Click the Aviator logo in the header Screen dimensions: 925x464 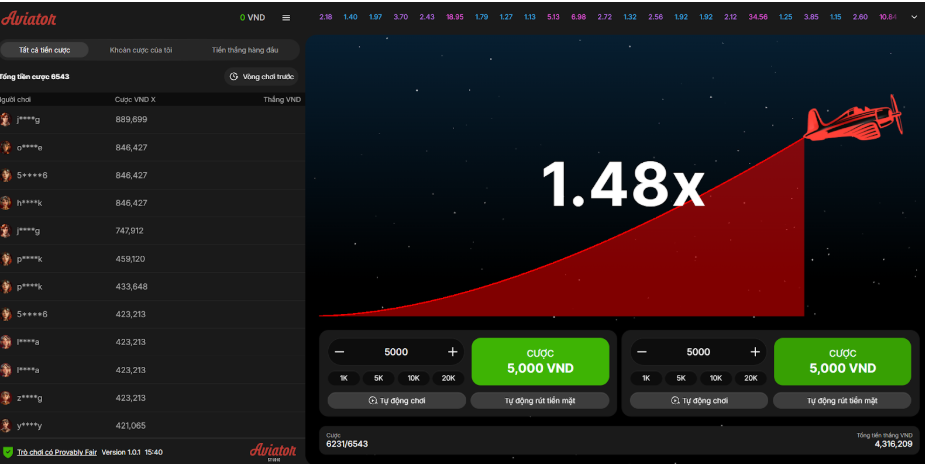(x=28, y=18)
